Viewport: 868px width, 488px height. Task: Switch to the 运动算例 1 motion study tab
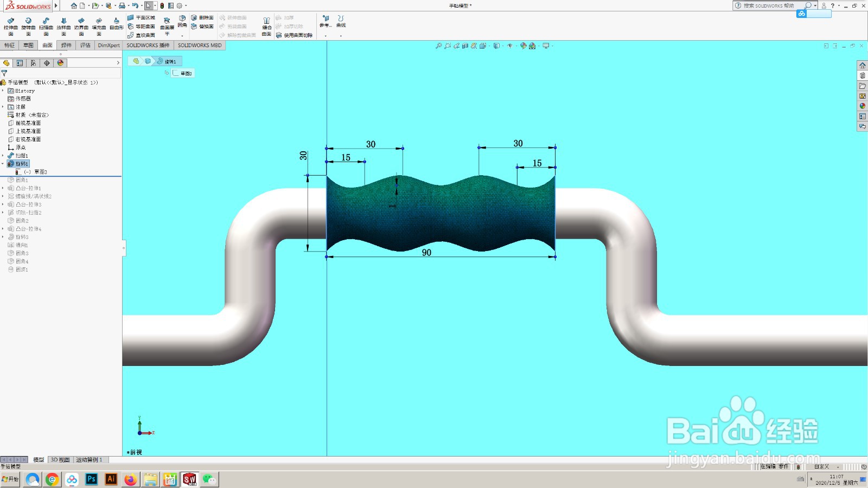[89, 460]
